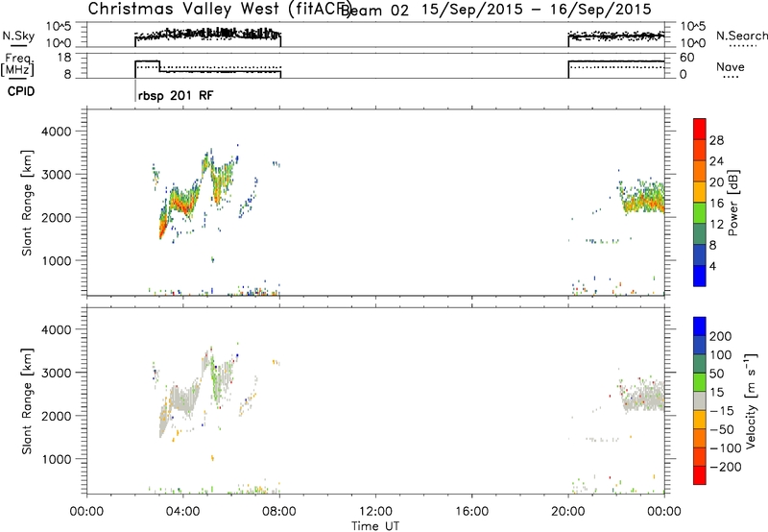Click the 'CPID' label
The image size is (768, 532).
(21, 91)
